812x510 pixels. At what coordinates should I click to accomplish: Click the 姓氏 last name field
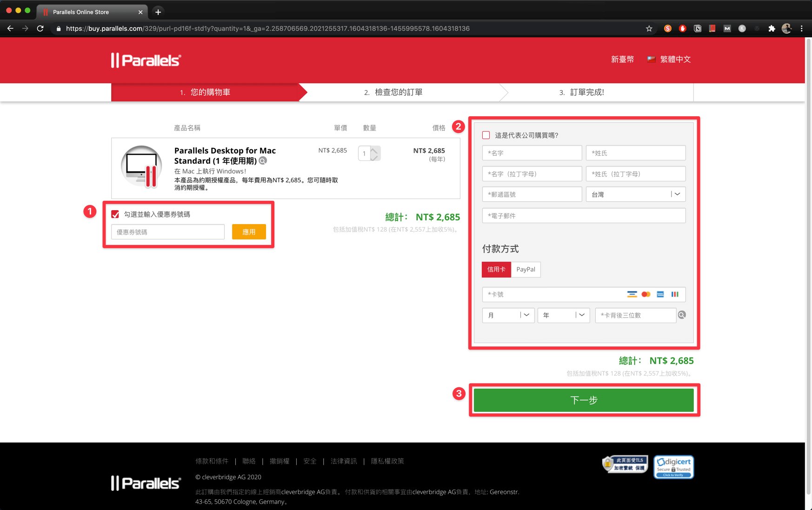pos(636,153)
